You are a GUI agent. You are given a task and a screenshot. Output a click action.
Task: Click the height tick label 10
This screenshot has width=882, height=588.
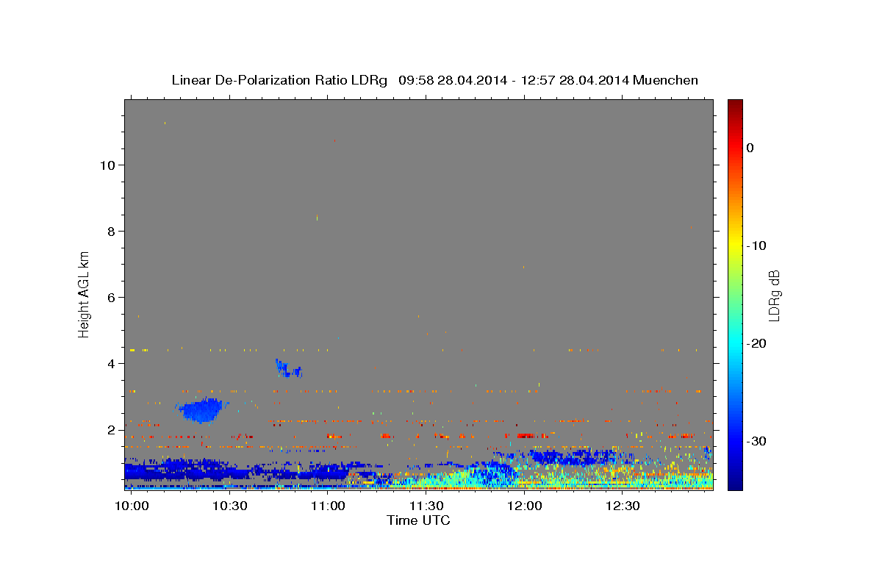pos(108,165)
